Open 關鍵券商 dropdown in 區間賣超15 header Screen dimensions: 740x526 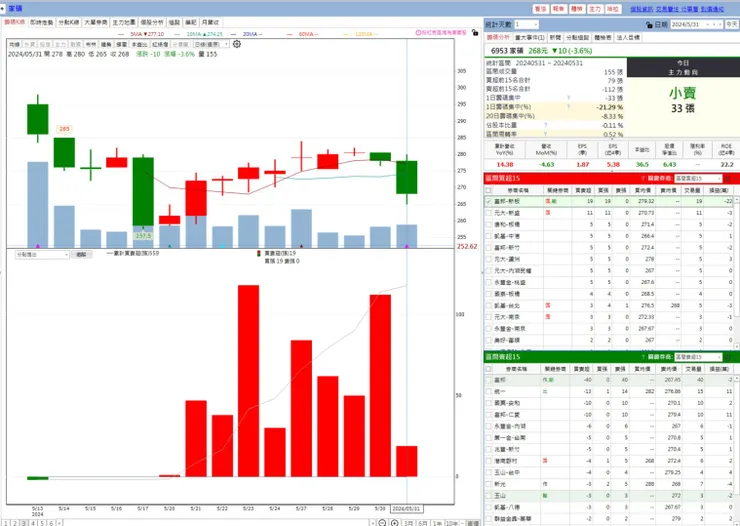(x=698, y=357)
